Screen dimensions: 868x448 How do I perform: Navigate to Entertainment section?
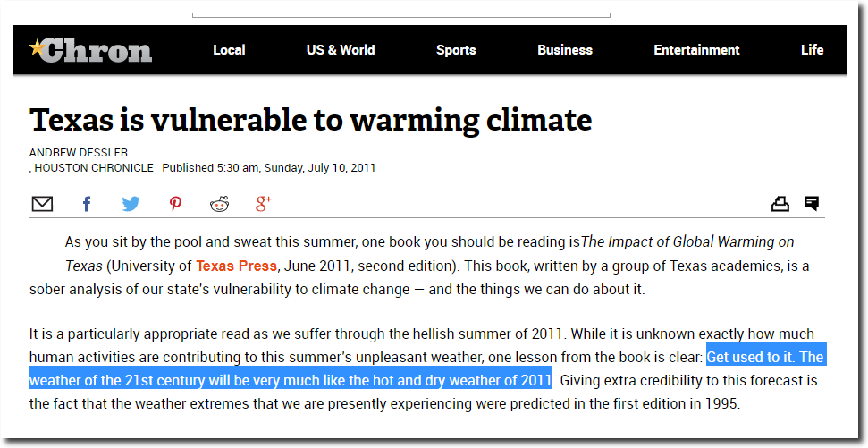[x=696, y=50]
